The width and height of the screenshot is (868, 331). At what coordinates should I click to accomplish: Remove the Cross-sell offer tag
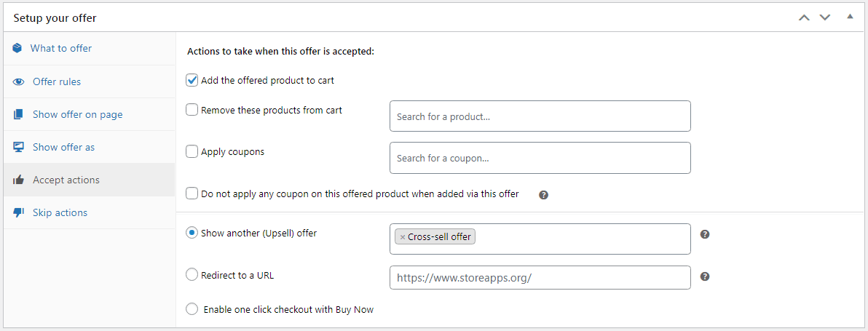click(x=403, y=237)
